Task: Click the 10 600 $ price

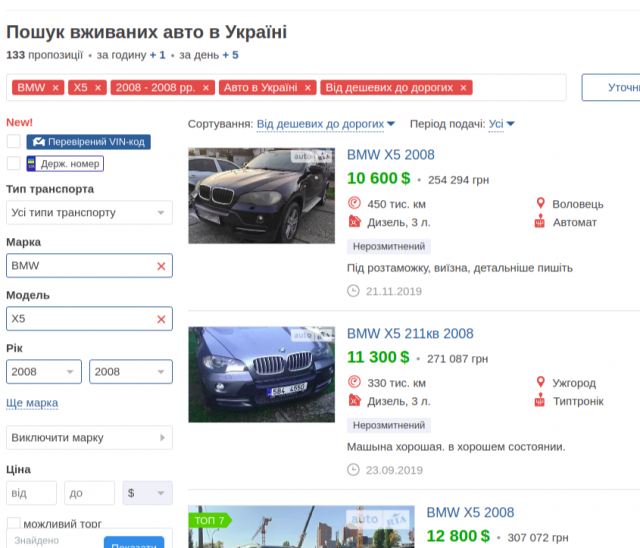Action: [x=378, y=178]
